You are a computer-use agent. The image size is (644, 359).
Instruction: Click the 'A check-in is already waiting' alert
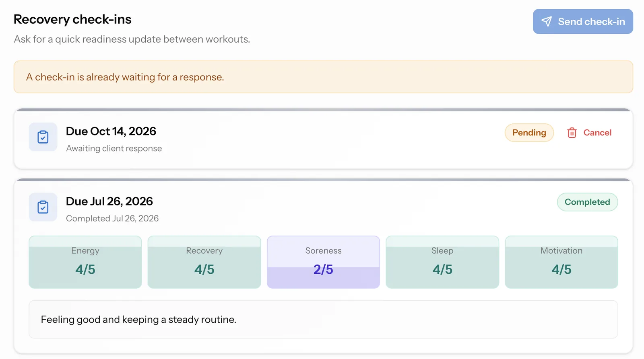pos(323,77)
